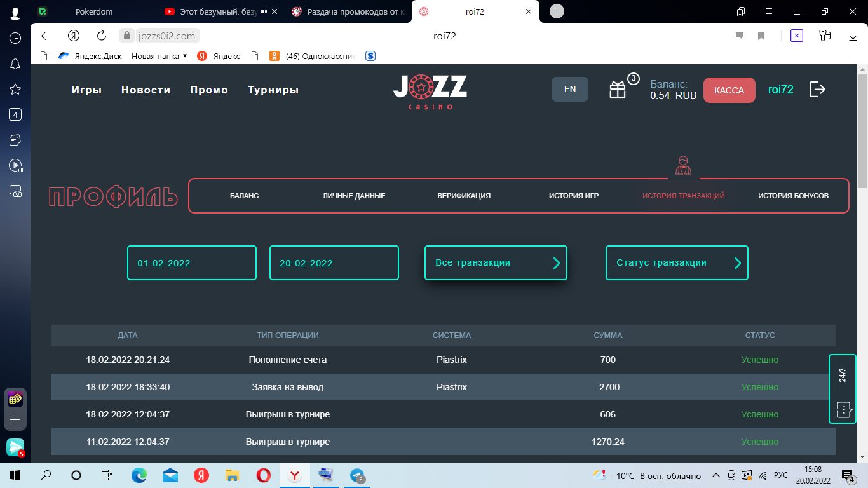Click the browser page reload icon
868x488 pixels.
coord(102,36)
